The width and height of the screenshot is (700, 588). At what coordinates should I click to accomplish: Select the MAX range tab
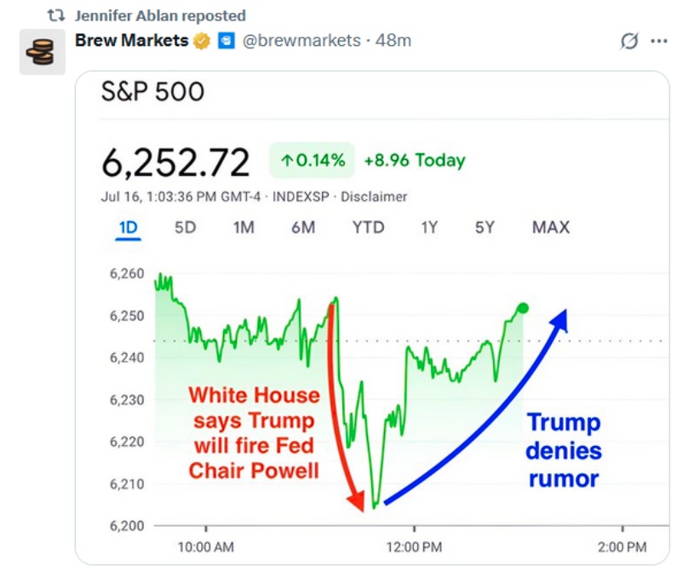click(x=551, y=227)
